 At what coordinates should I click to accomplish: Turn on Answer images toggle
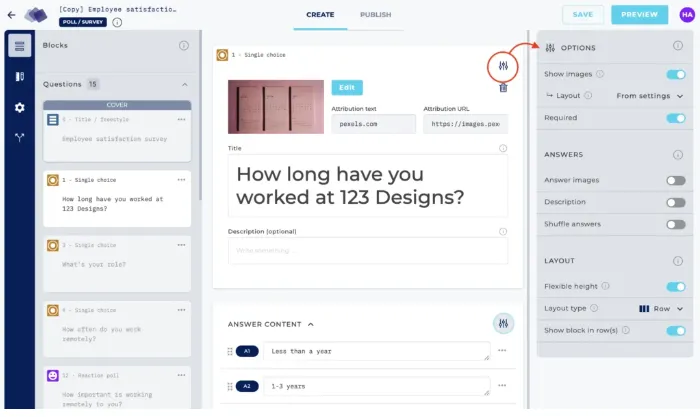(x=676, y=181)
